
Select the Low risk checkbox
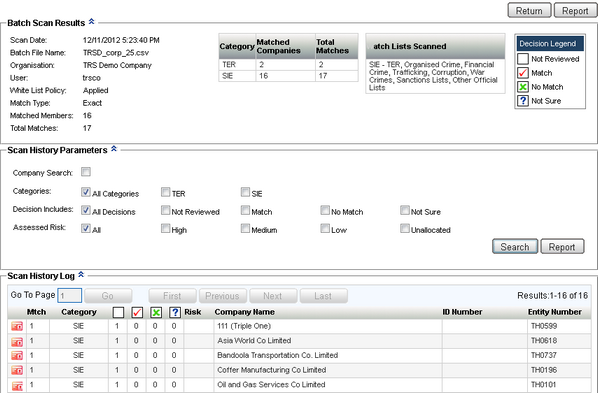click(x=325, y=228)
